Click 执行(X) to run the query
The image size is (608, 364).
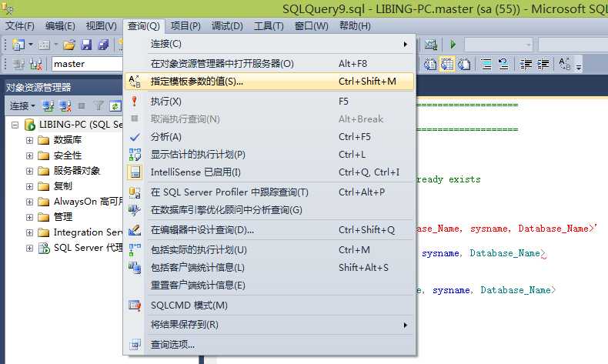pos(269,101)
